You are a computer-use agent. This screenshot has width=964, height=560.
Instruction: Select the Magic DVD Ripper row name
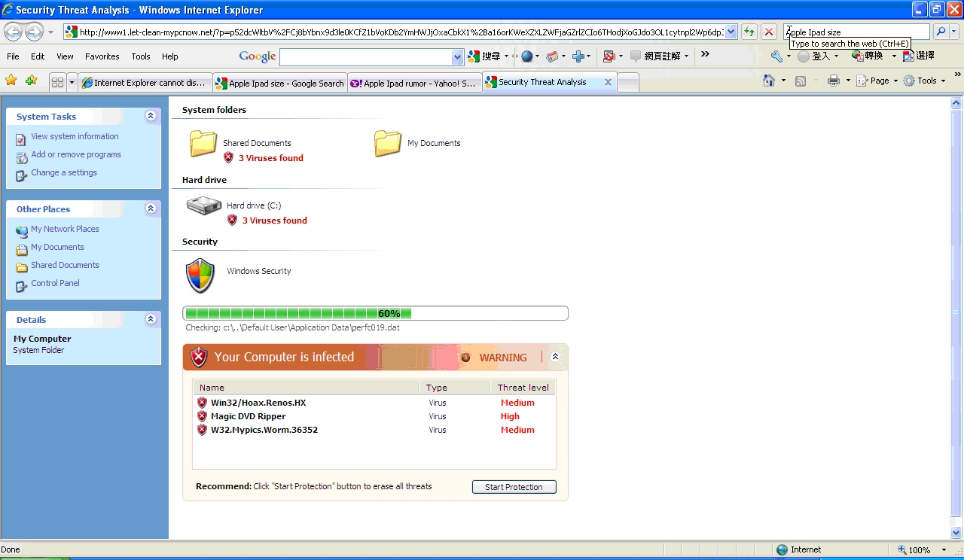coord(249,416)
